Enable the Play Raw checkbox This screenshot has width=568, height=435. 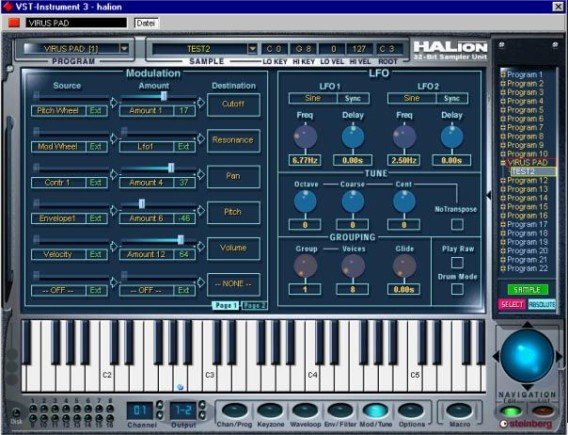[457, 262]
